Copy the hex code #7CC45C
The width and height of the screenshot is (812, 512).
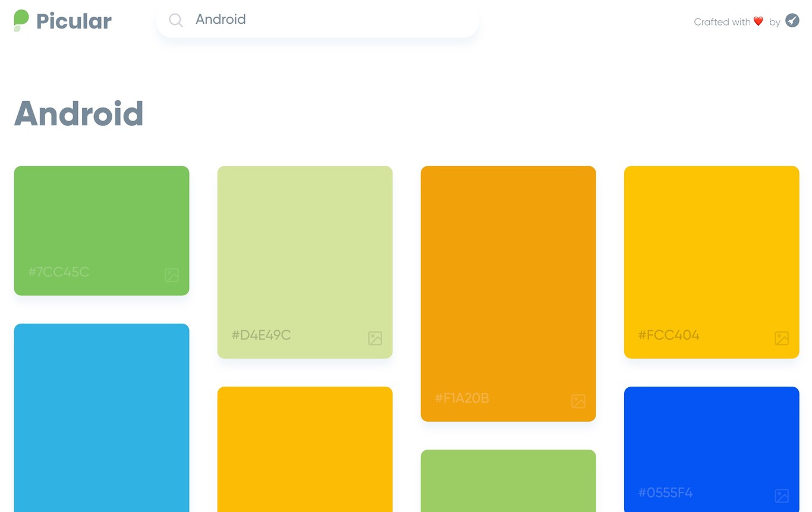click(58, 272)
